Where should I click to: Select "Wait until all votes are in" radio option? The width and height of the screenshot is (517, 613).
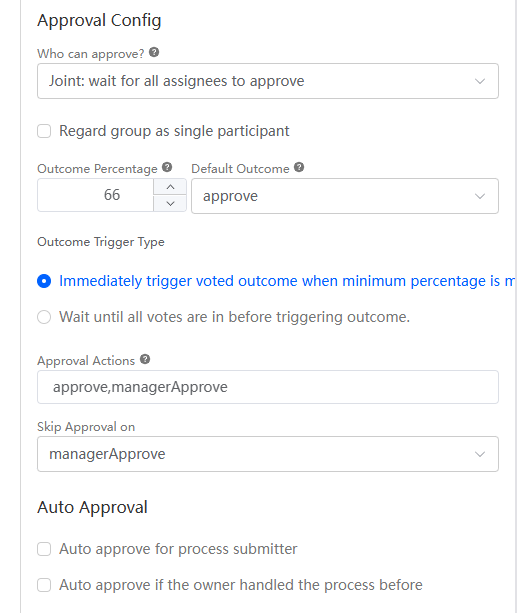coord(44,317)
